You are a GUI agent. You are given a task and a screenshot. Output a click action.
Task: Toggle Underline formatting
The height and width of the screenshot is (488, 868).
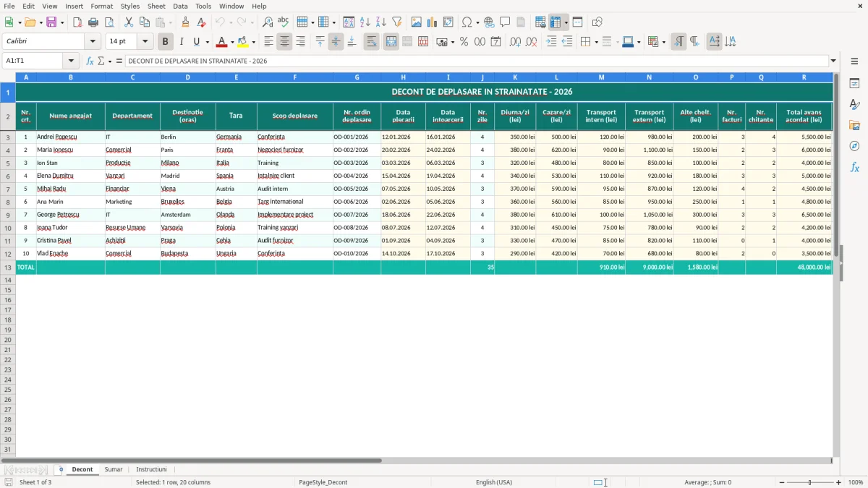click(196, 42)
